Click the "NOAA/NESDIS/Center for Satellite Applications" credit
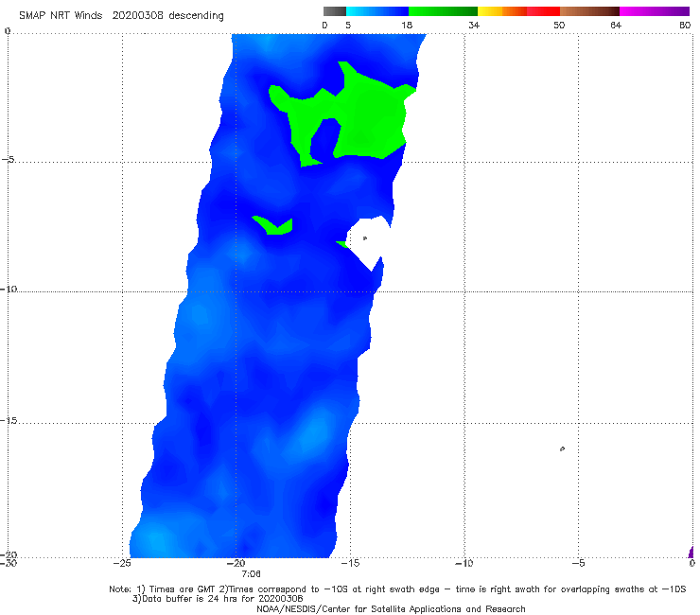This screenshot has height=615, width=700. [391, 609]
